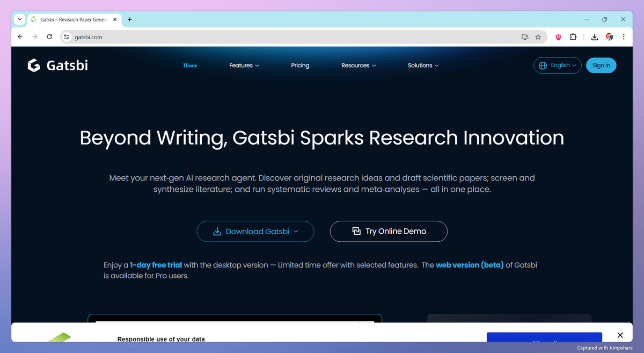
Task: Click the globe icon next to English
Action: point(543,65)
